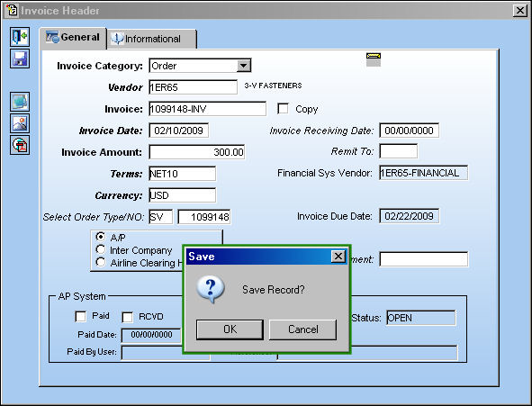Click the Invoice Header title bar icon
This screenshot has width=532, height=406.
[x=12, y=10]
